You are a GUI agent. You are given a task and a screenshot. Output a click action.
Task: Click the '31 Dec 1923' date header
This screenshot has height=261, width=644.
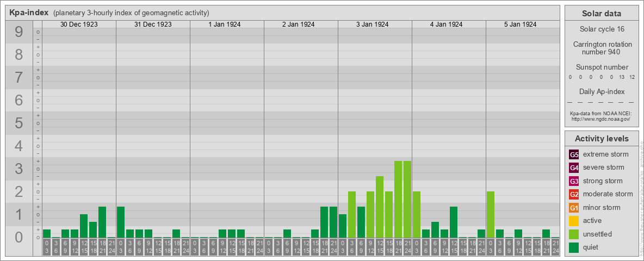[153, 24]
